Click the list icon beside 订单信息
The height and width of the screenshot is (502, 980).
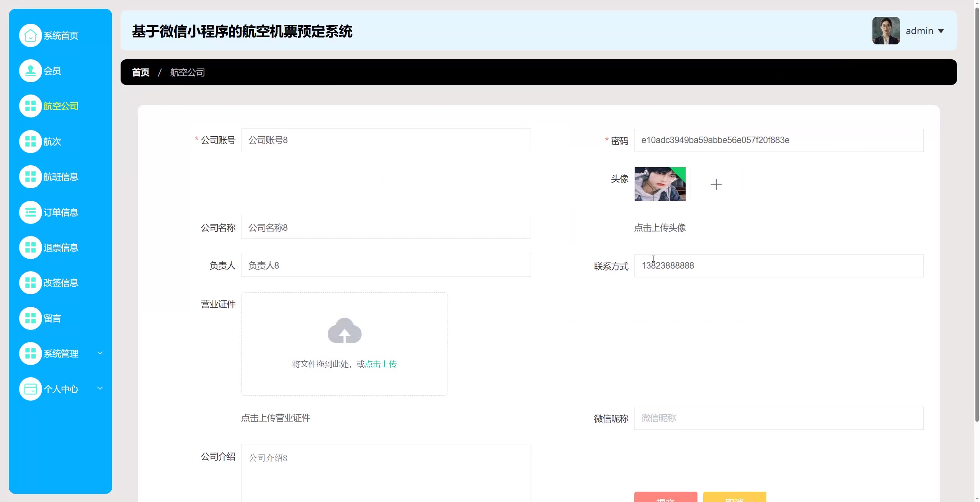[x=30, y=212]
